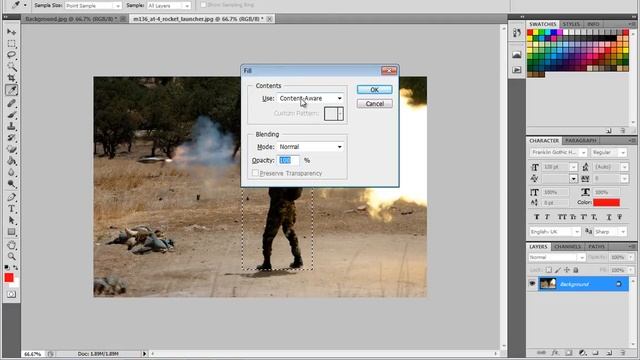
Task: Switch to the Info tab
Action: point(593,24)
